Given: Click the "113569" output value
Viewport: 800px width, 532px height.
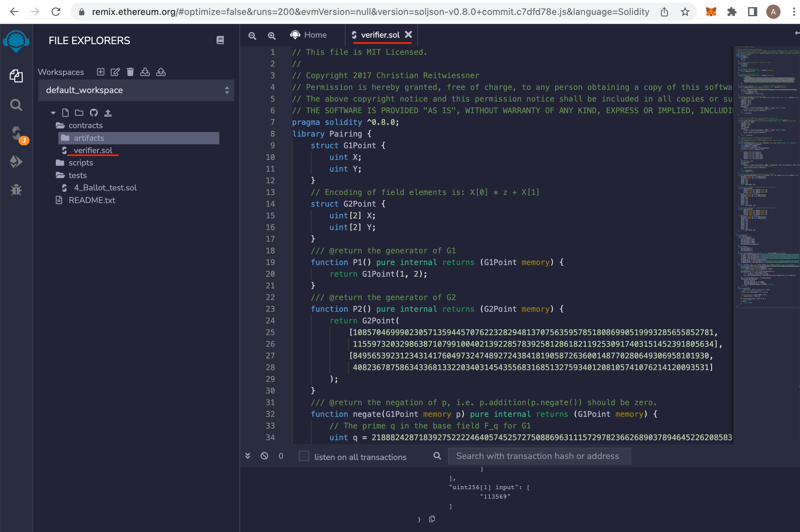Looking at the screenshot, I should 495,496.
